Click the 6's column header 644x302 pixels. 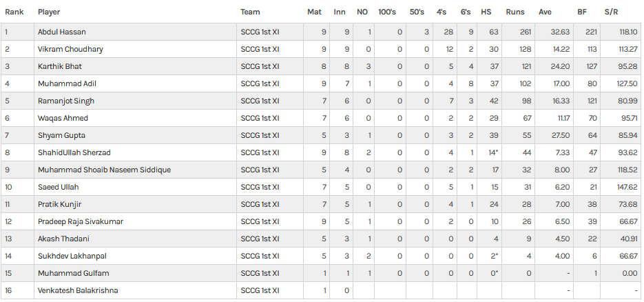466,12
